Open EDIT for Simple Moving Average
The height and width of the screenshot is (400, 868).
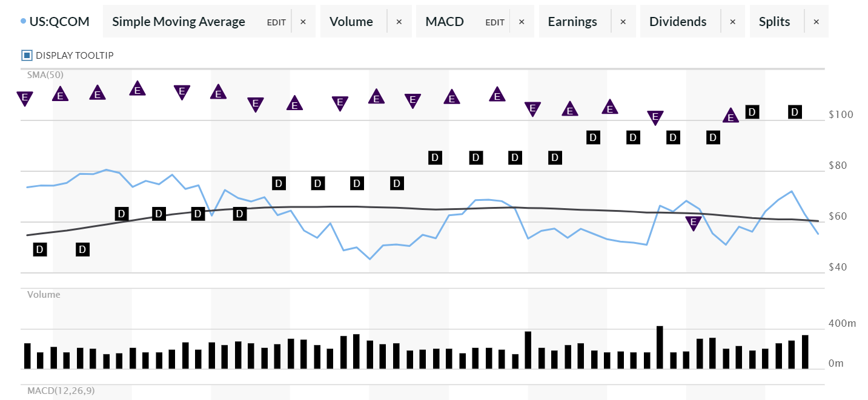(x=276, y=22)
